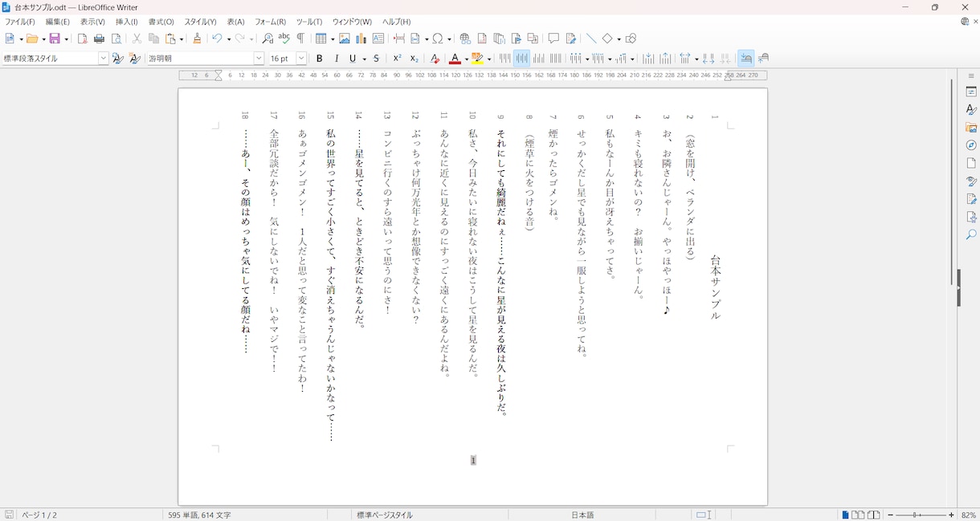The width and height of the screenshot is (980, 521).
Task: Open the Navigator in the sidebar
Action: click(971, 145)
